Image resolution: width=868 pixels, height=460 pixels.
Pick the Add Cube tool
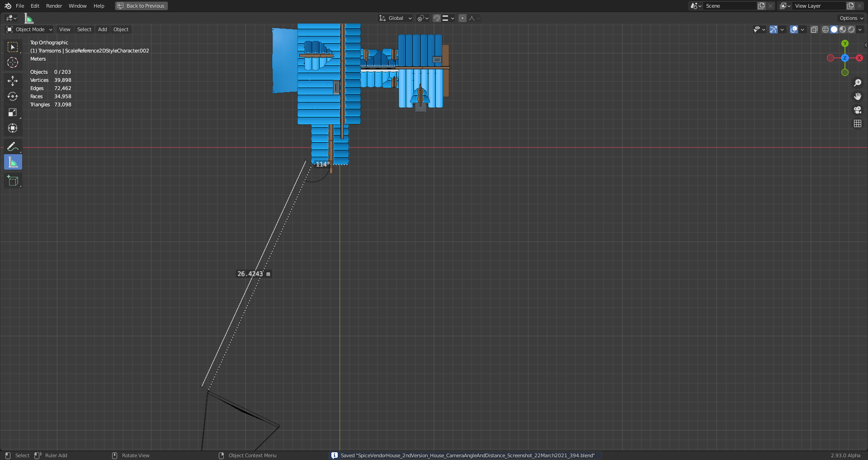(x=13, y=181)
